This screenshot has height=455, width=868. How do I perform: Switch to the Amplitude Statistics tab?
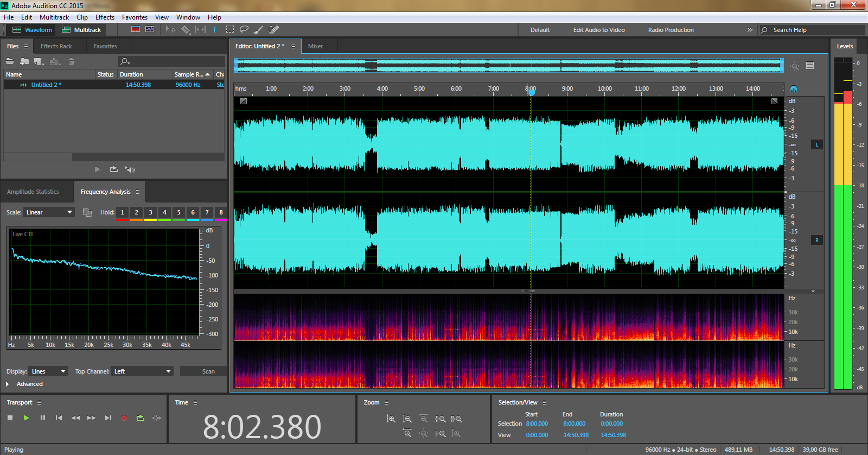33,192
